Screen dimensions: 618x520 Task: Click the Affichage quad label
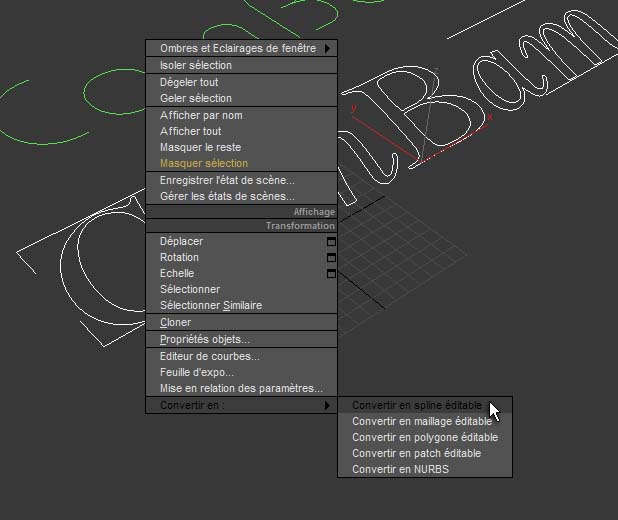tap(314, 212)
